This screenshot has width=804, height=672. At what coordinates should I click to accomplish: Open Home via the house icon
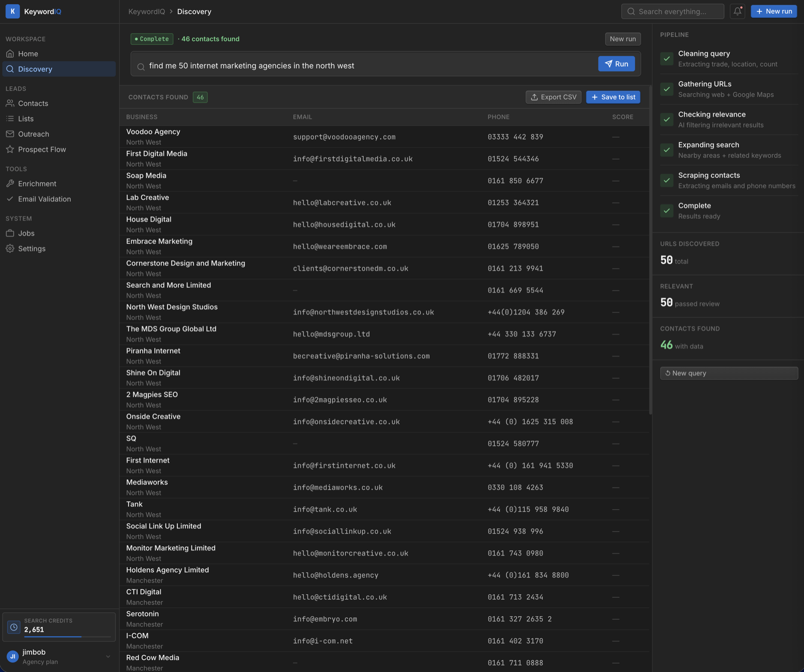click(10, 54)
